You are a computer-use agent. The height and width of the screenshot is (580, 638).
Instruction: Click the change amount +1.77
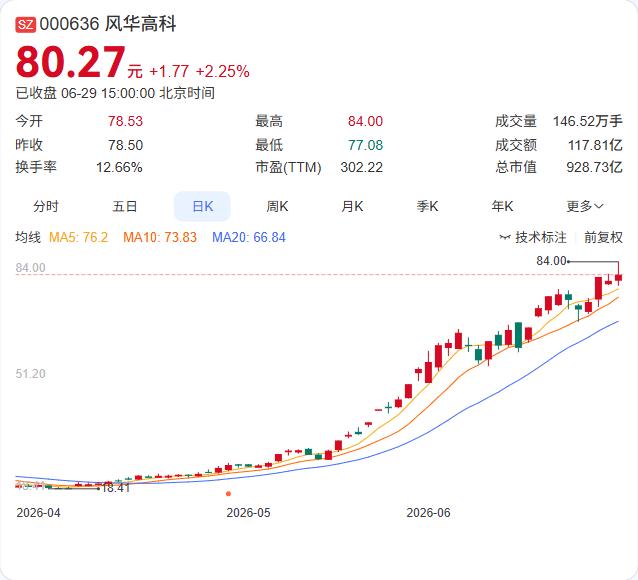pos(169,72)
